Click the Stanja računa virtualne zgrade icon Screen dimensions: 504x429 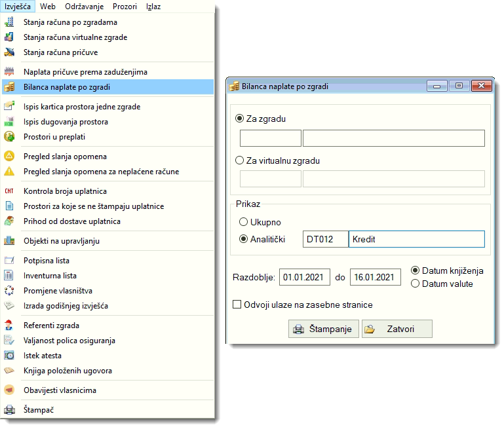[9, 37]
